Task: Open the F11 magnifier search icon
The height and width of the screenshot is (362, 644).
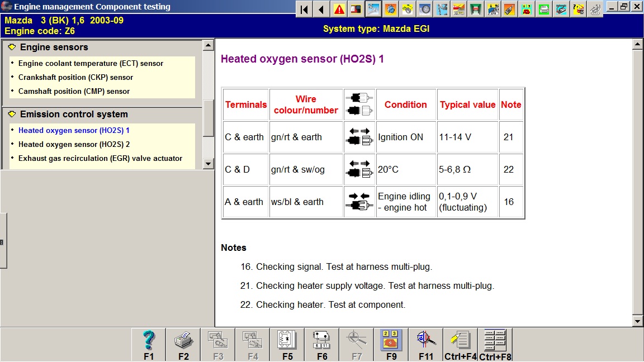Action: click(x=426, y=344)
